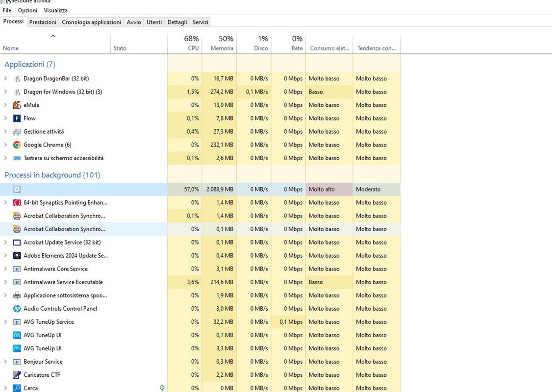The height and width of the screenshot is (392, 552).
Task: Click the AVG TuneUp UI 3,3 MB icon
Action: pyautogui.click(x=17, y=349)
